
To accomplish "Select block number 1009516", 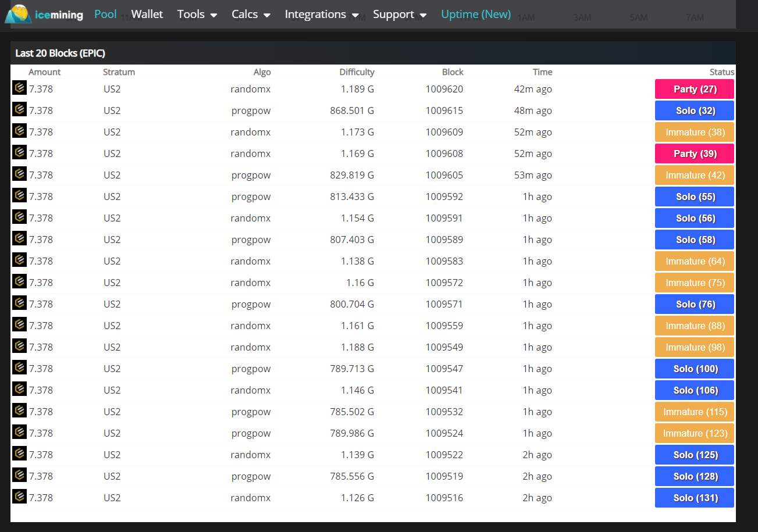I will [x=444, y=498].
